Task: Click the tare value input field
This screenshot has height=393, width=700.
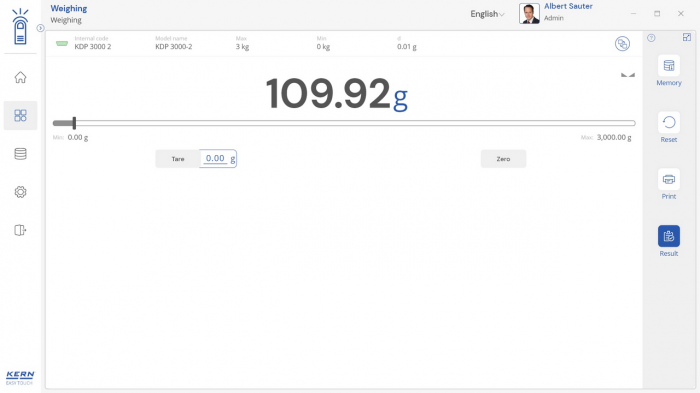Action: pos(218,159)
